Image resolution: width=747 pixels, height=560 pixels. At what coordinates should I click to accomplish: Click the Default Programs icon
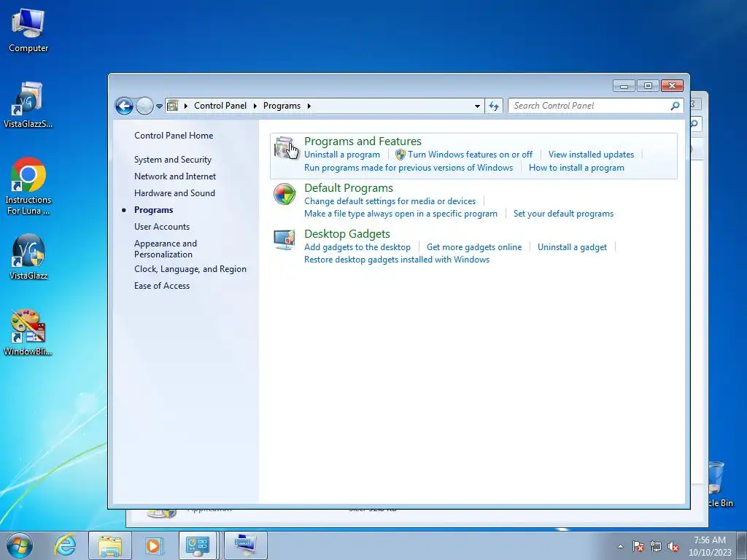coord(285,194)
